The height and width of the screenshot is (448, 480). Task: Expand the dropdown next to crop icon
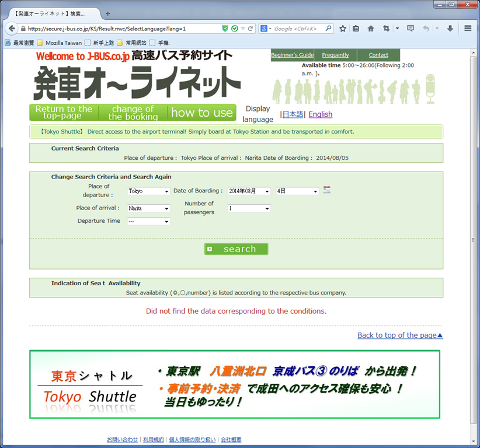397,29
